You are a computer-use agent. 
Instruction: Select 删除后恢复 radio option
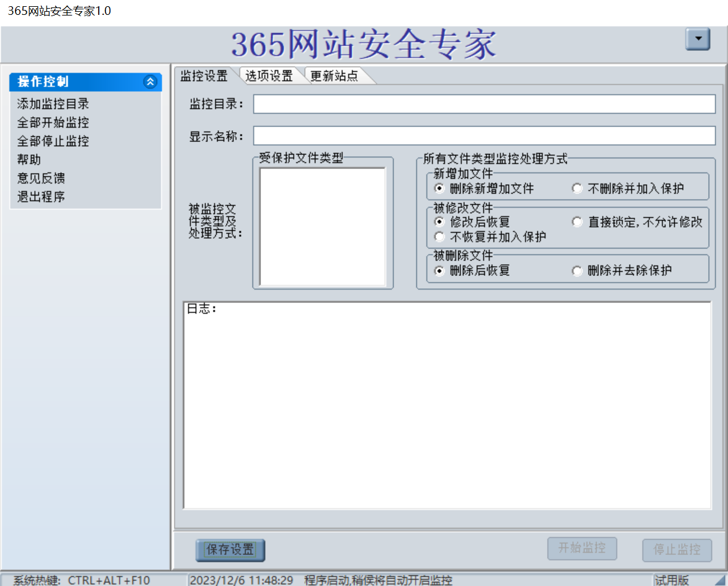pyautogui.click(x=472, y=270)
